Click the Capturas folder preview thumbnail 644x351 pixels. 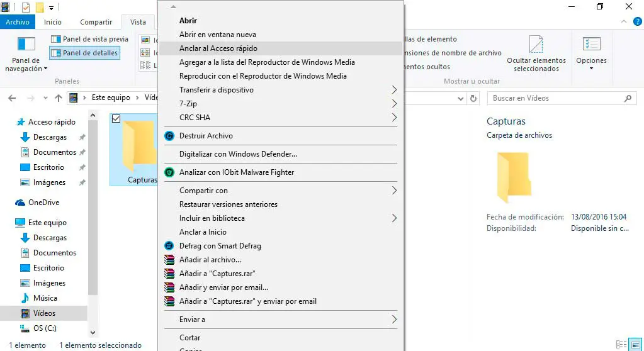click(x=514, y=177)
